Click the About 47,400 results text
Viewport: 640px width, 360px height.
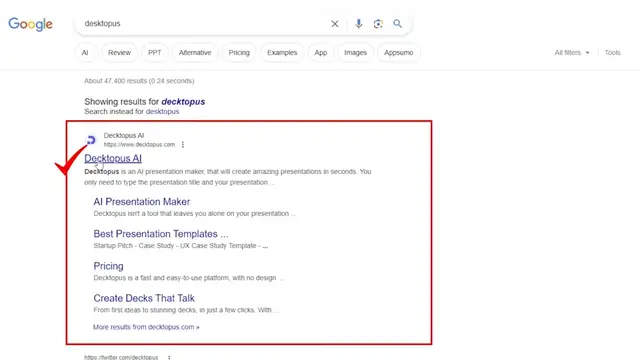pos(139,81)
